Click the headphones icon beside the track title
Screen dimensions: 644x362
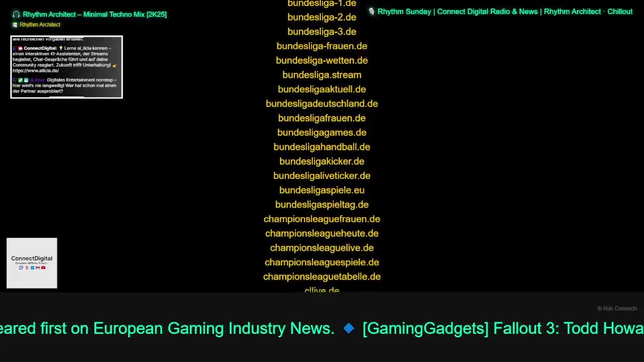(16, 15)
